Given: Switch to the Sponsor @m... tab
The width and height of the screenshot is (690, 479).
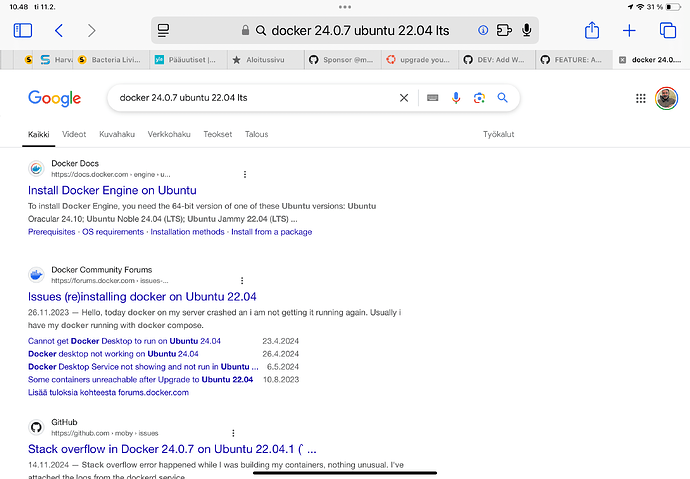Looking at the screenshot, I should pyautogui.click(x=343, y=60).
